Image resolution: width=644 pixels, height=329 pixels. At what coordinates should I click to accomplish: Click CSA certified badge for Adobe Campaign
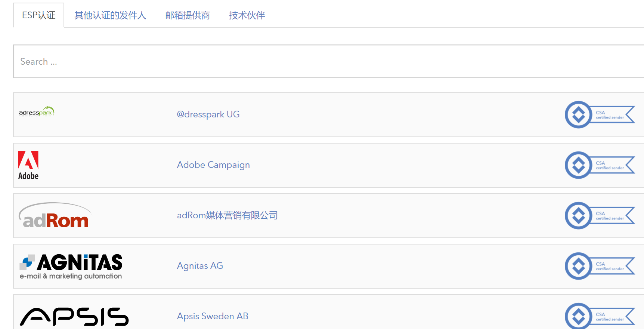tap(600, 165)
